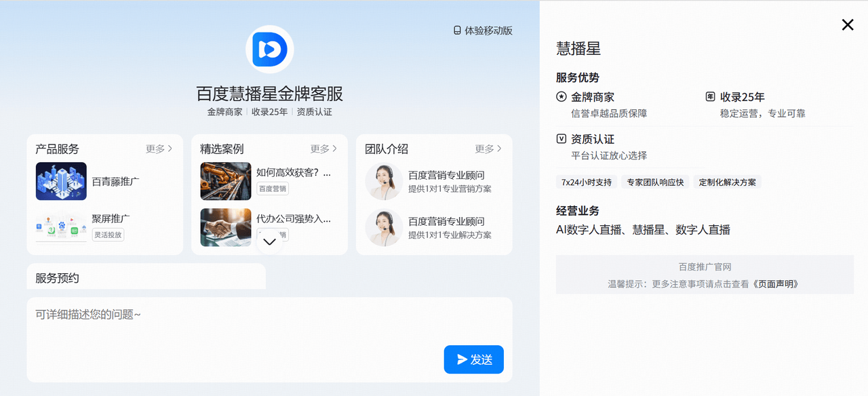Expand more cases with the down chevron
This screenshot has height=396, width=868.
270,242
